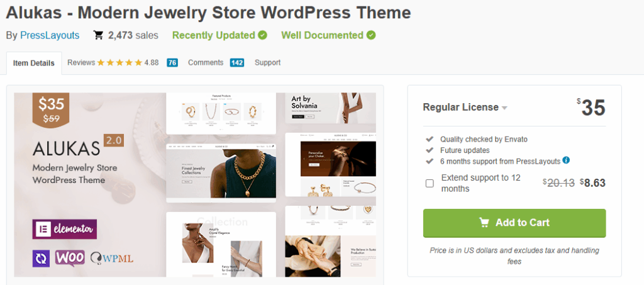
Task: Expand the Regular License dropdown arrow
Action: [505, 108]
